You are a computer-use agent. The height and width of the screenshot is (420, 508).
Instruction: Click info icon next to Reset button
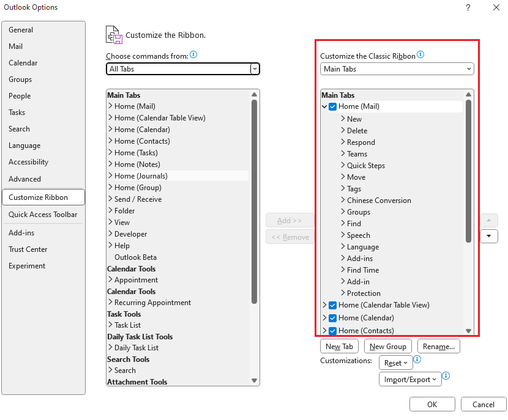click(x=417, y=359)
